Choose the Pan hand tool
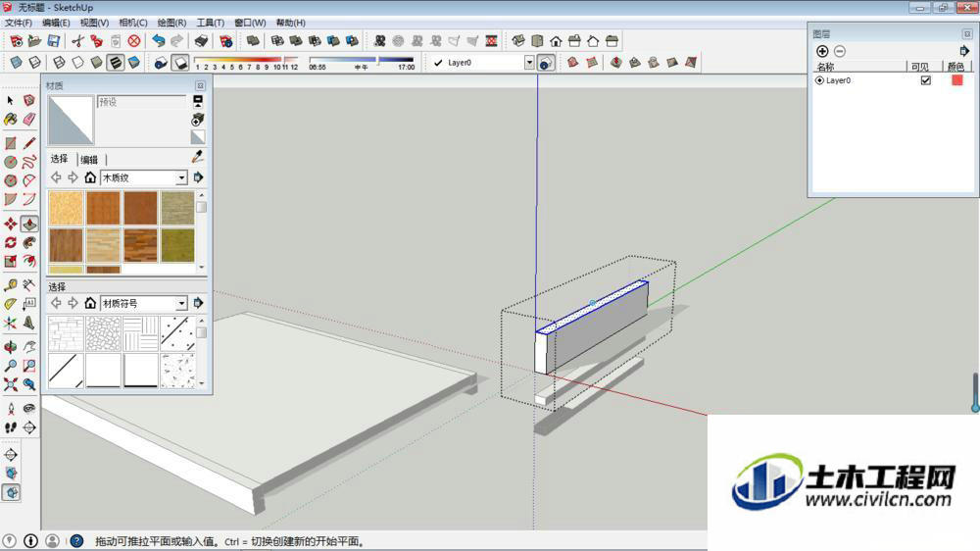Viewport: 980px width, 551px height. [x=28, y=346]
